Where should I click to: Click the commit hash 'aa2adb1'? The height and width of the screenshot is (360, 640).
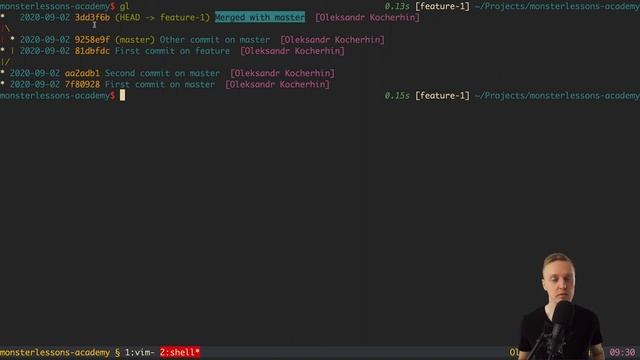82,73
